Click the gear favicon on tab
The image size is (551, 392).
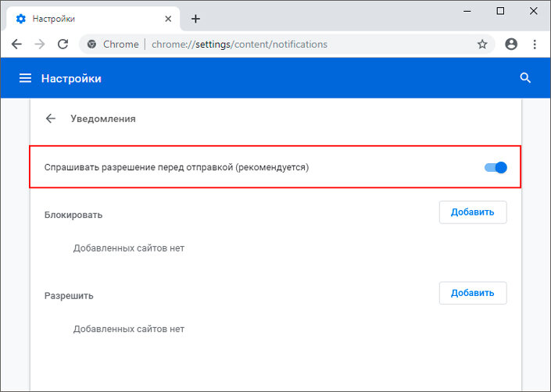[x=21, y=19]
